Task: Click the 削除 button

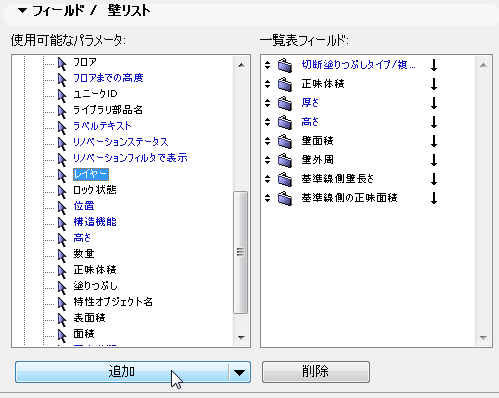Action: [316, 372]
